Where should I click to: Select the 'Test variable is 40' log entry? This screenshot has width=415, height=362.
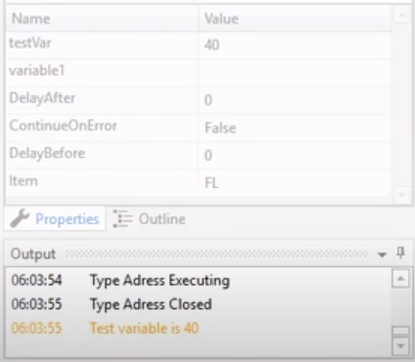[144, 328]
